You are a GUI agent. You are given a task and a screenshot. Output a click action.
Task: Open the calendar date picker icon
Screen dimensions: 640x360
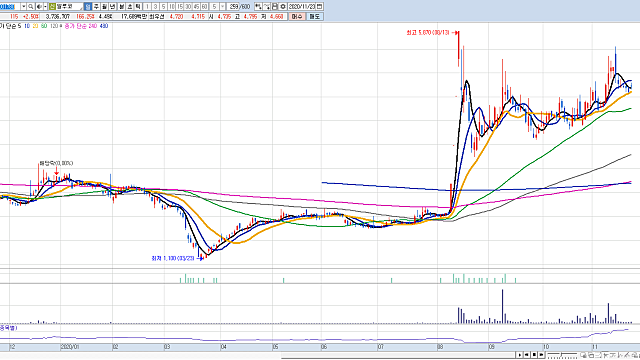pyautogui.click(x=319, y=7)
